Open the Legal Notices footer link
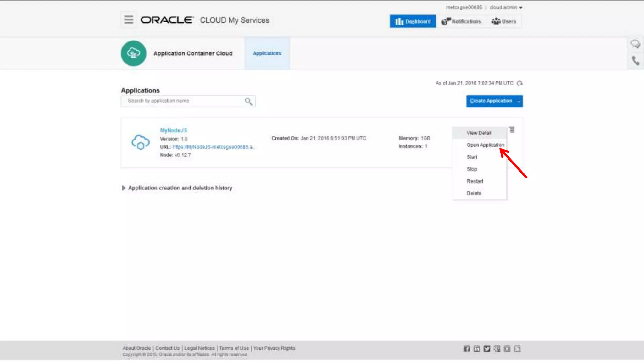 (x=199, y=348)
